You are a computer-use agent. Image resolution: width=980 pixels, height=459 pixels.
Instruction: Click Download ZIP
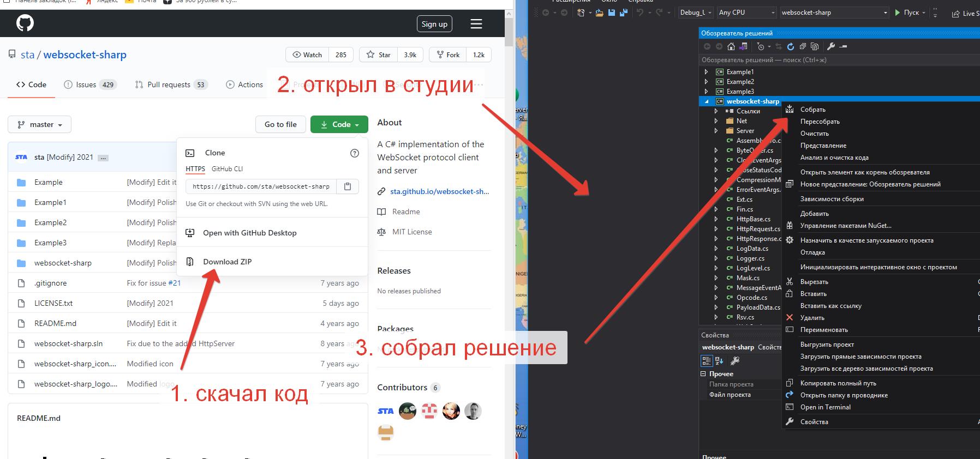[x=227, y=262]
